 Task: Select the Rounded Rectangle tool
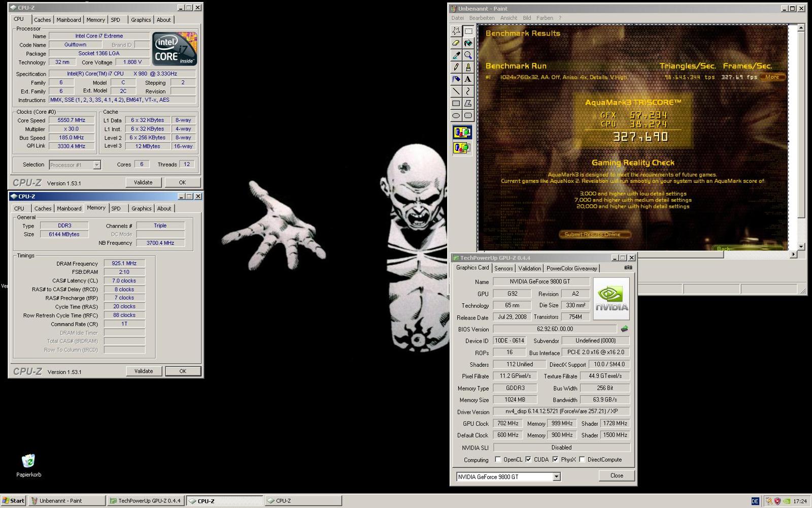468,115
